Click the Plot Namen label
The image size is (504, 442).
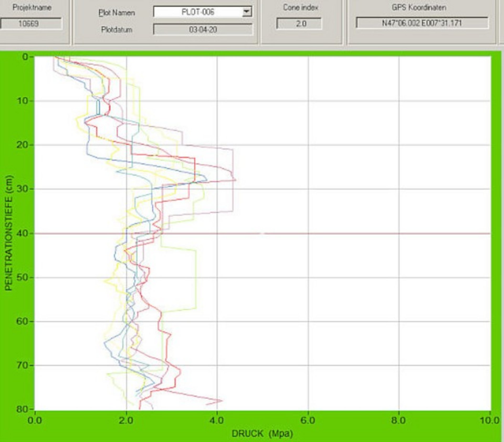pos(117,13)
